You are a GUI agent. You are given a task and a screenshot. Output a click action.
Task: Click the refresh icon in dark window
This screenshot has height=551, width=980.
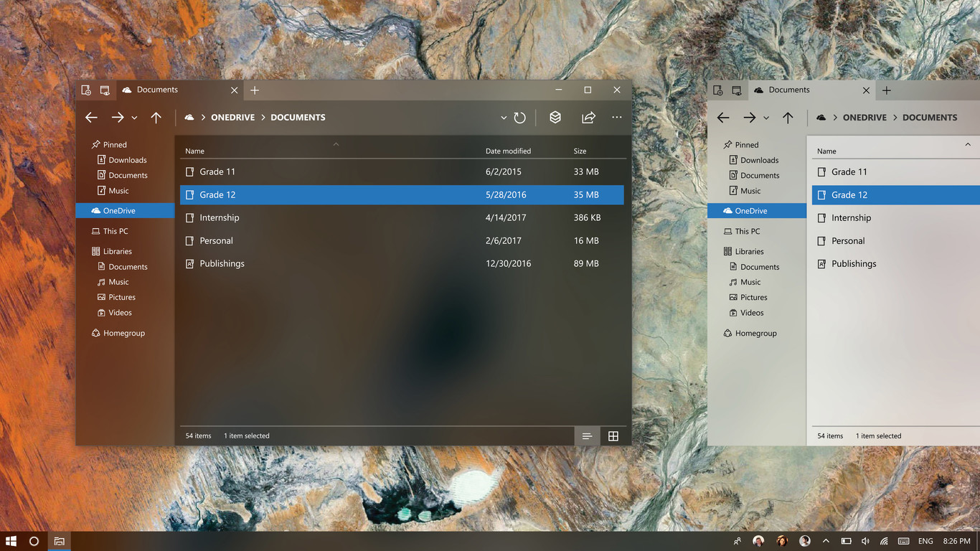click(x=520, y=118)
